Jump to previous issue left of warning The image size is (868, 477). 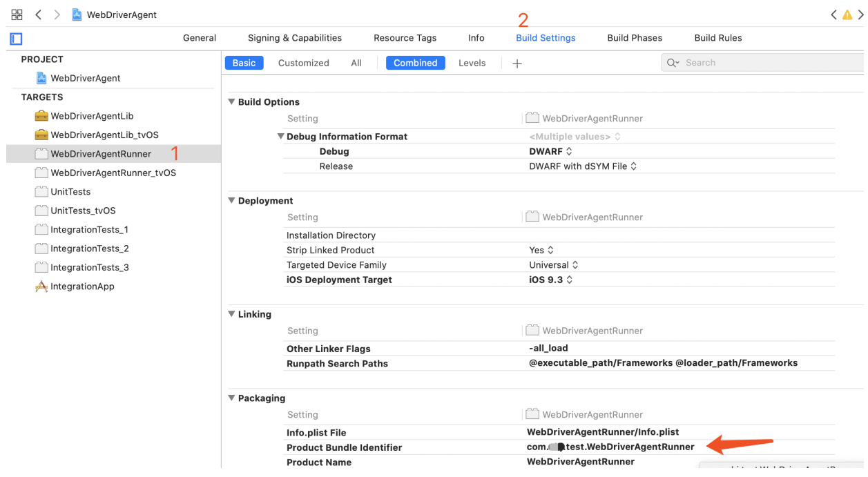click(x=834, y=14)
